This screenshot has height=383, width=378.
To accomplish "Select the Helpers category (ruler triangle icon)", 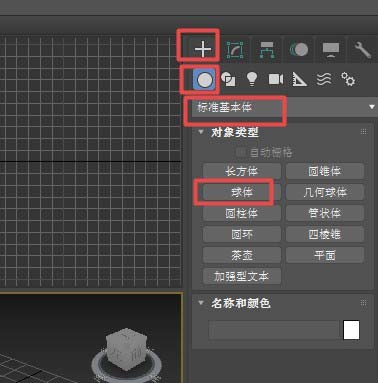I will pyautogui.click(x=299, y=79).
